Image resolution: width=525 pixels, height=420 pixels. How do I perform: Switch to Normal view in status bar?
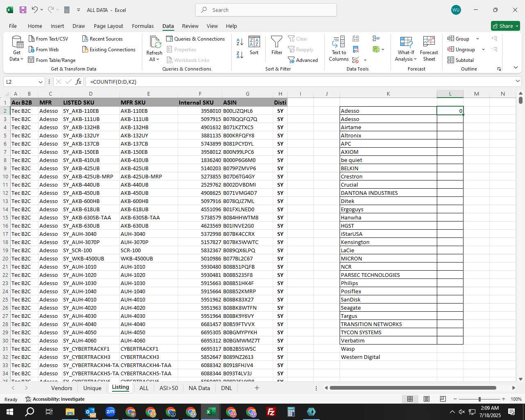(410, 399)
